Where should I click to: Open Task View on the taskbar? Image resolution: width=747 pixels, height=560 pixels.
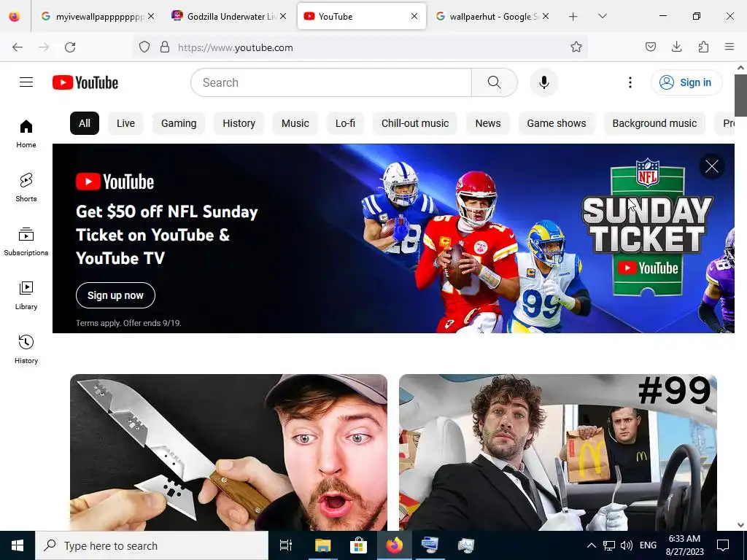pyautogui.click(x=286, y=545)
